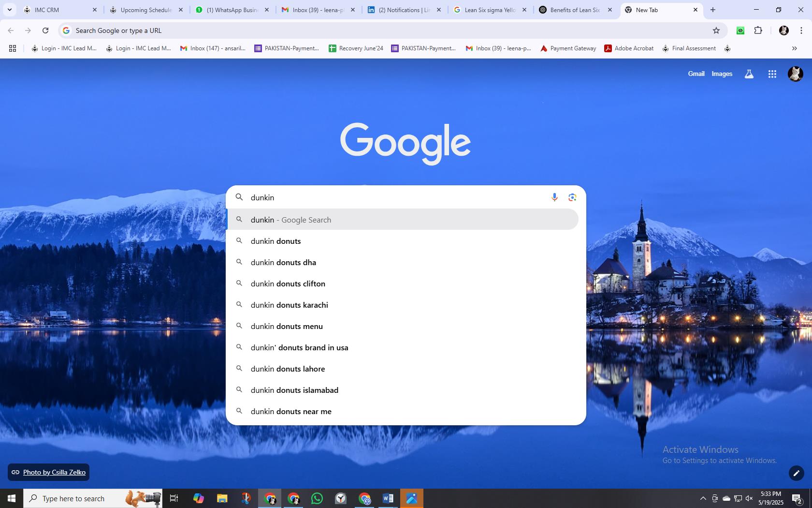
Task: Click the Customize Chrome pencil button
Action: click(x=797, y=473)
